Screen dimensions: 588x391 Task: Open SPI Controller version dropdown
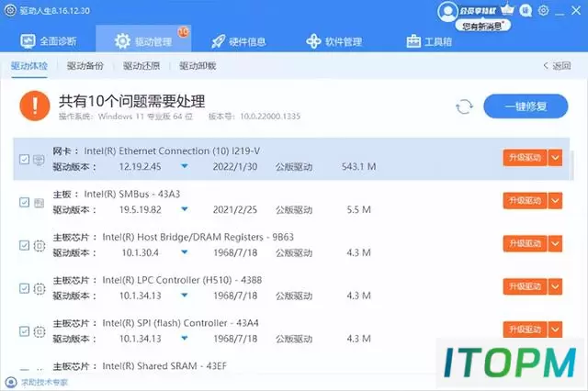click(185, 338)
